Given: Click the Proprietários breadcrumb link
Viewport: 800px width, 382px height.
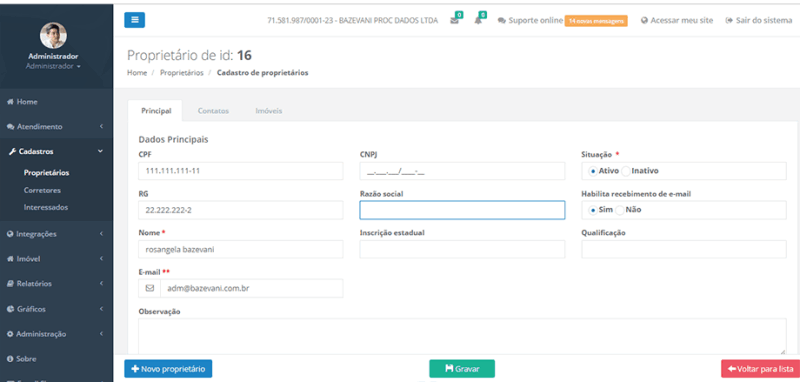Looking at the screenshot, I should [x=182, y=73].
